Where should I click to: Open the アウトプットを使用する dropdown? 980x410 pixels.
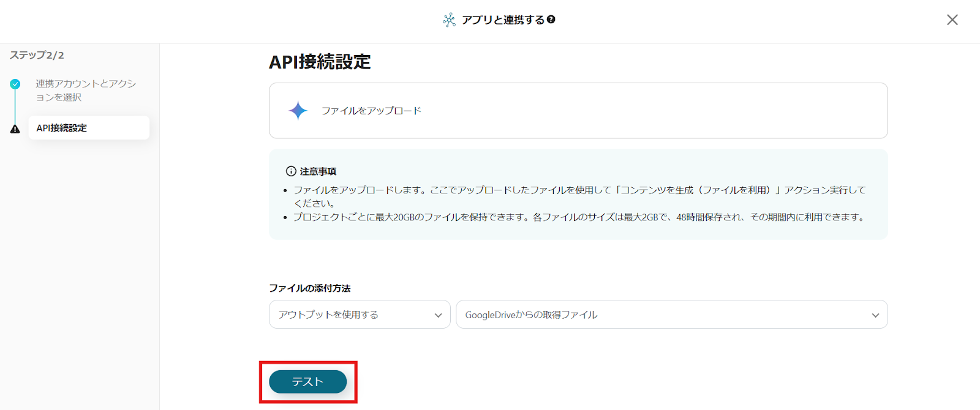point(360,315)
